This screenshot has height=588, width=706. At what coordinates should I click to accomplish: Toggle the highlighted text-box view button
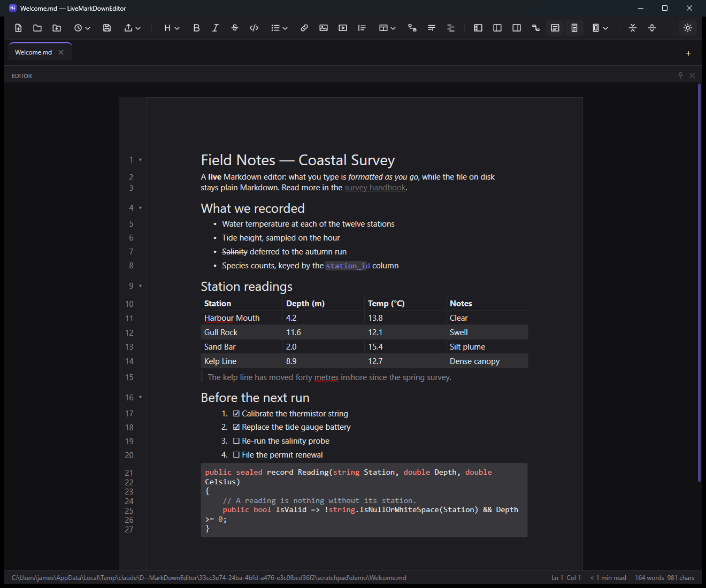[555, 28]
